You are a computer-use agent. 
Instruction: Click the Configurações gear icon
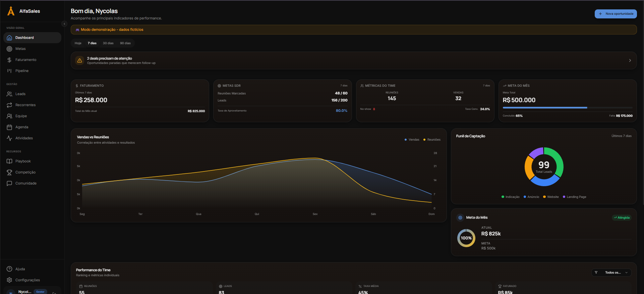[9, 280]
